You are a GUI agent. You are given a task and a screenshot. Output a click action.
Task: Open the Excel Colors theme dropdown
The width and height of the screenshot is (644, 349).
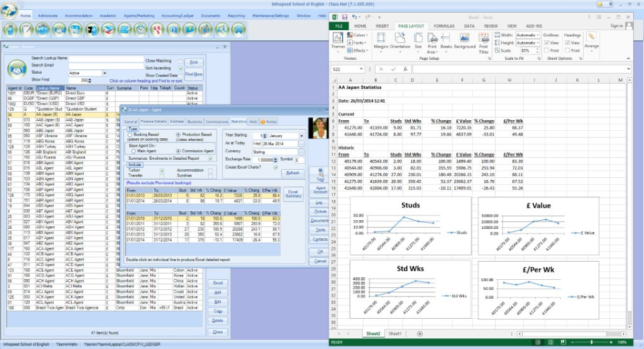pos(356,36)
